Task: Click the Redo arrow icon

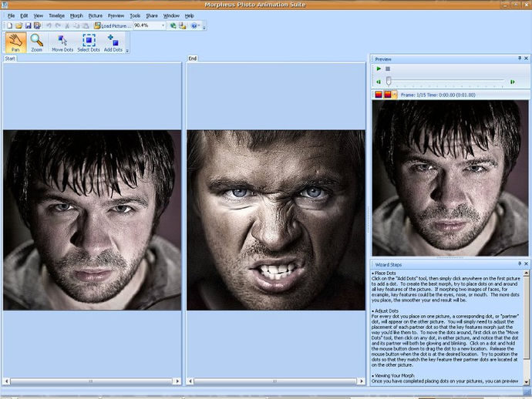Action: pos(58,25)
